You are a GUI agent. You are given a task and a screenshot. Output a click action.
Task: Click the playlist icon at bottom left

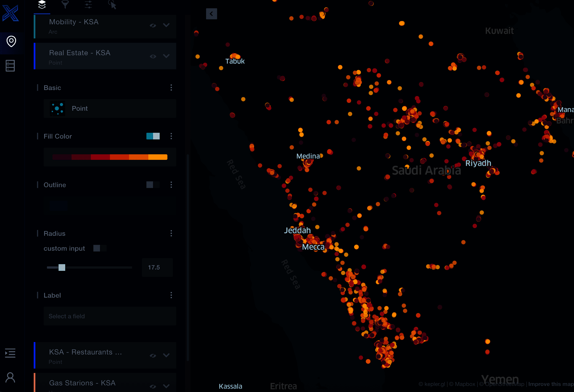coord(10,353)
